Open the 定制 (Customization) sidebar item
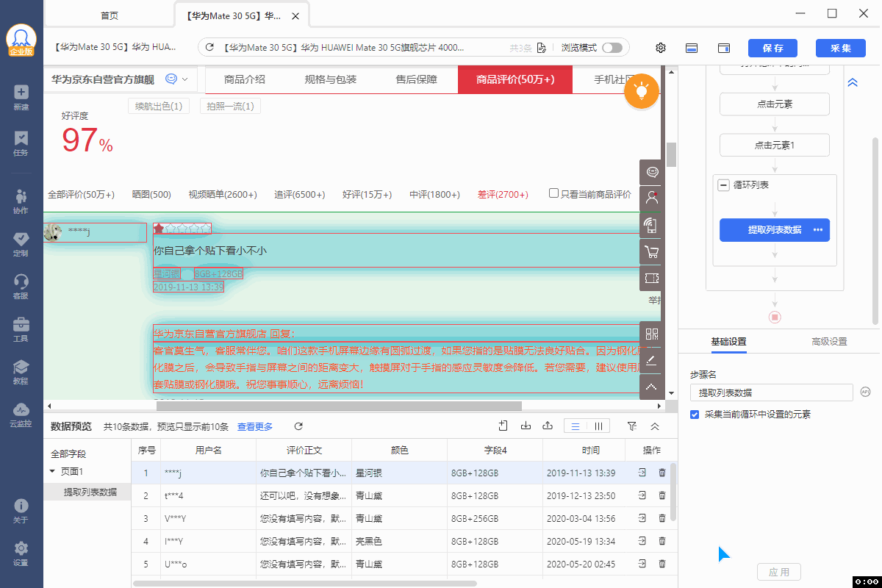The width and height of the screenshot is (882, 588). [x=21, y=244]
